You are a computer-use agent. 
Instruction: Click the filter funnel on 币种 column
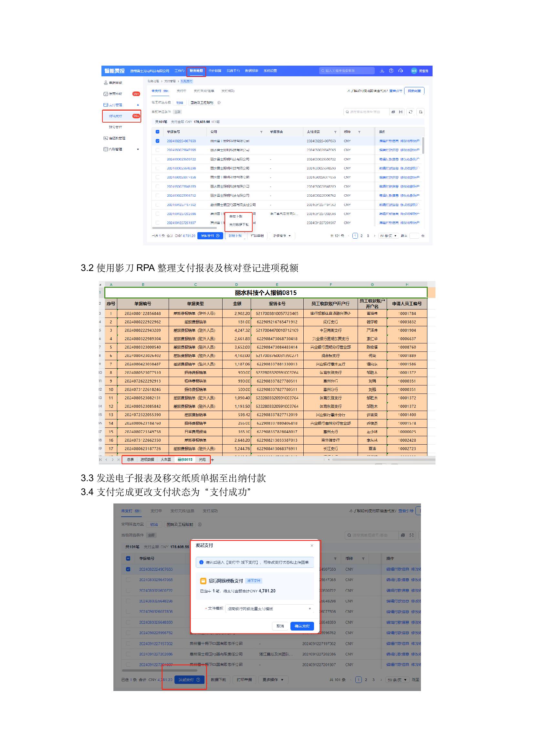pos(359,132)
